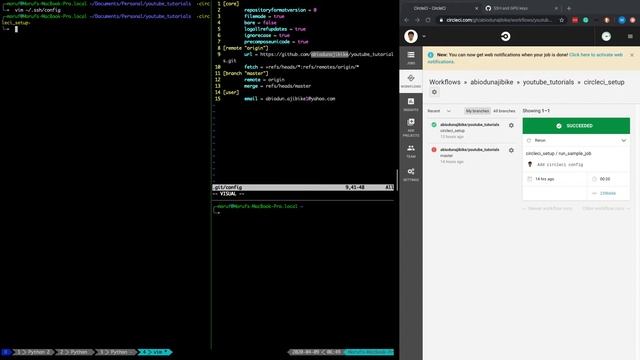This screenshot has width=640, height=360.
Task: Click the green success icon for circleci_setup
Action: [x=433, y=125]
